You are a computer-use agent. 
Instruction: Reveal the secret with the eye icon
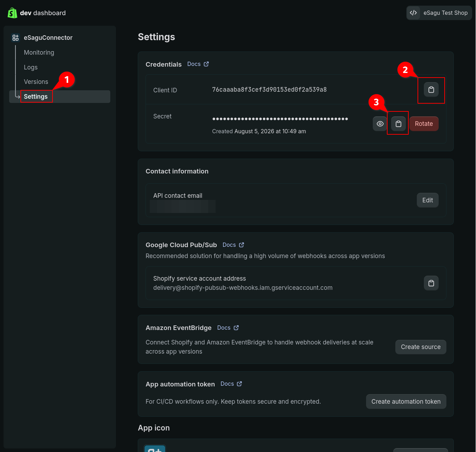tap(380, 124)
